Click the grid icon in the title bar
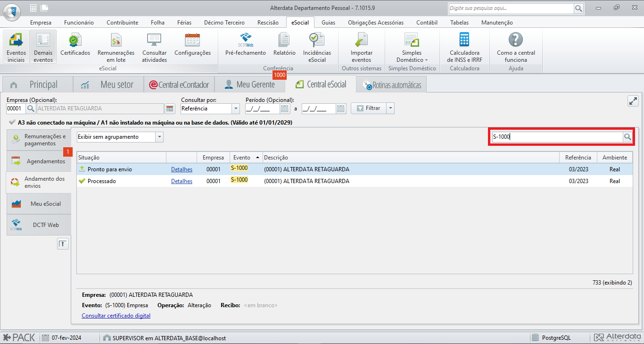Image resolution: width=644 pixels, height=344 pixels. pos(33,8)
